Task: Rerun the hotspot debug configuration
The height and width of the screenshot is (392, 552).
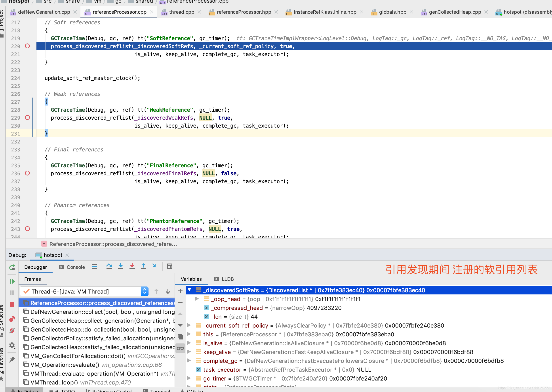Action: pyautogui.click(x=12, y=267)
